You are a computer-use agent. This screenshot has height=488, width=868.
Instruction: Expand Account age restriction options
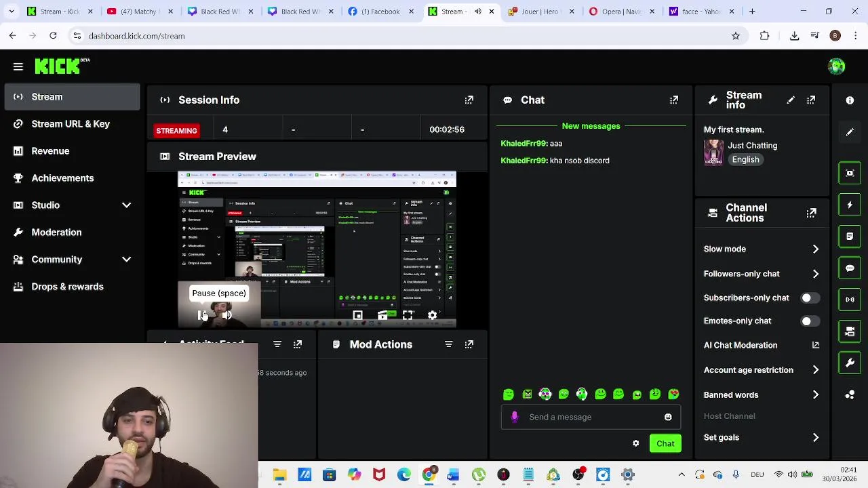pyautogui.click(x=815, y=370)
